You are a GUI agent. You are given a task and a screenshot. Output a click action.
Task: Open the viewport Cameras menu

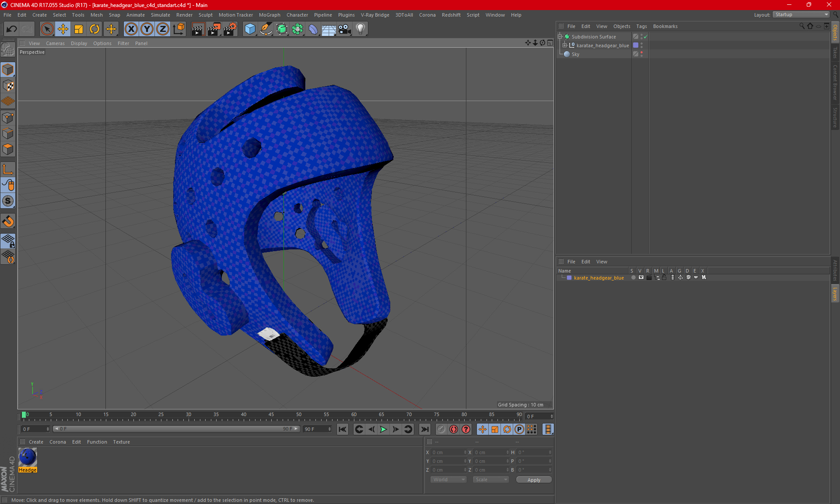pyautogui.click(x=55, y=43)
